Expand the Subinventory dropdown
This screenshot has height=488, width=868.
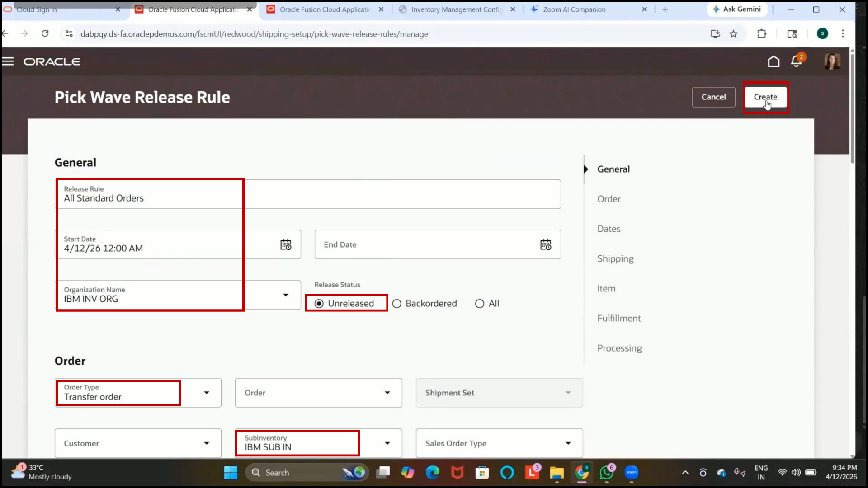[x=387, y=443]
